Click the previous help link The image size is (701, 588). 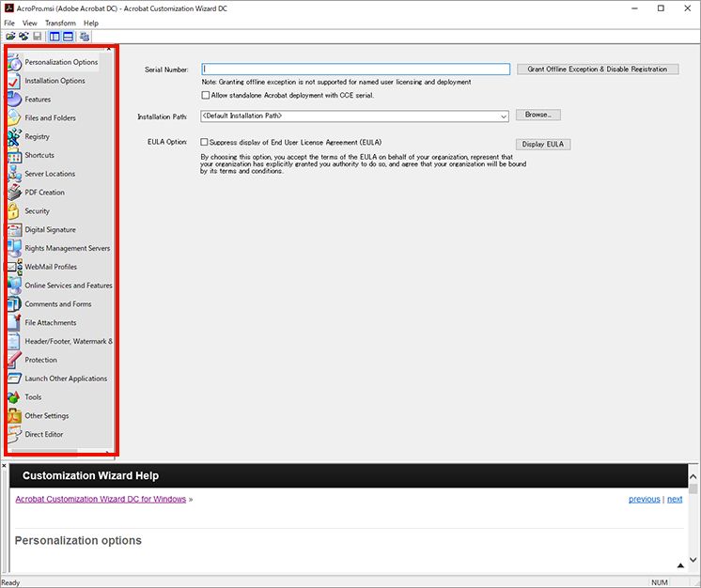pyautogui.click(x=645, y=499)
